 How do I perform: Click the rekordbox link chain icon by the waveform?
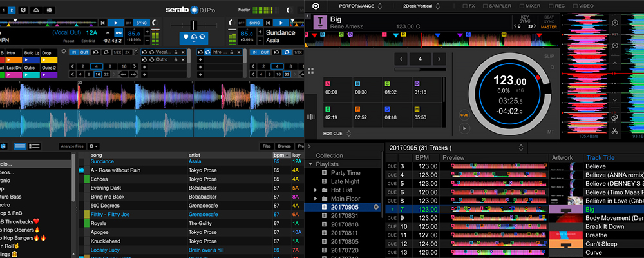615,117
